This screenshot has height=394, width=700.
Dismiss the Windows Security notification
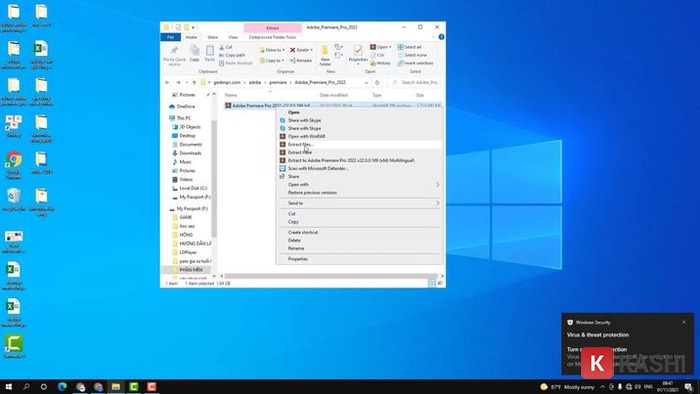point(683,322)
